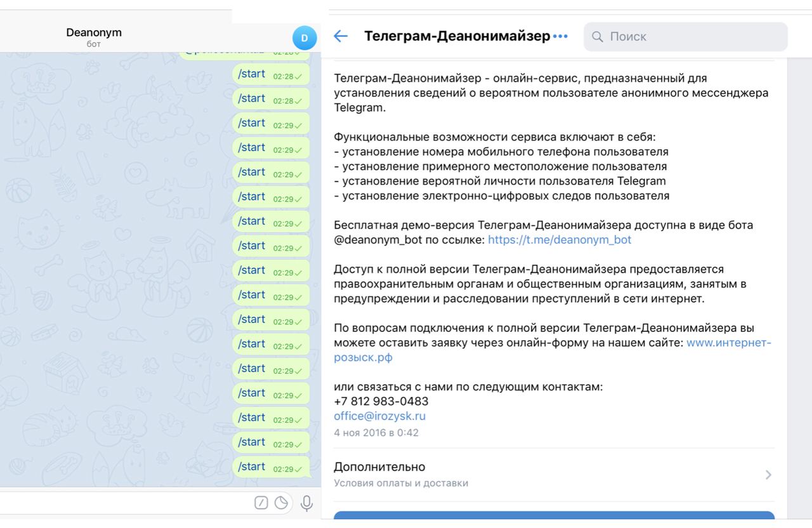Click the Условия оплаты и доставки subtitle

[x=401, y=484]
